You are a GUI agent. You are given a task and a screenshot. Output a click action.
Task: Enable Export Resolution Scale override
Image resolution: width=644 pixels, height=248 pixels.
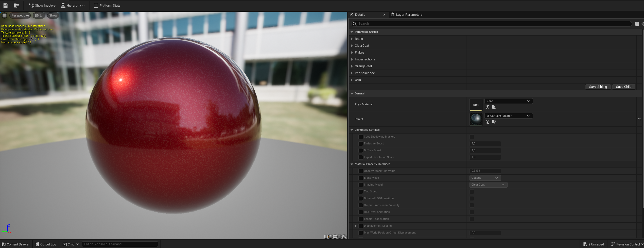[x=360, y=157]
